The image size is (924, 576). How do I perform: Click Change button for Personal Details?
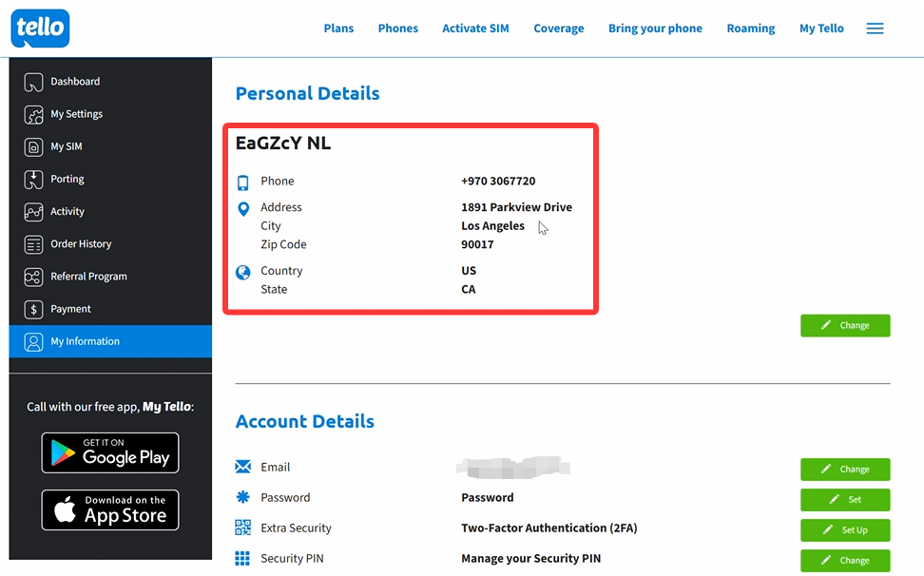pyautogui.click(x=845, y=325)
